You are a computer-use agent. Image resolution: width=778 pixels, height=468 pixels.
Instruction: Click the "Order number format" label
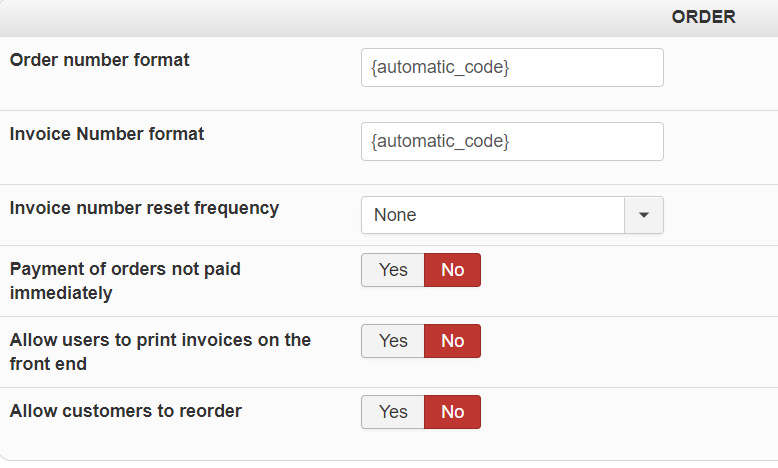[x=100, y=60]
